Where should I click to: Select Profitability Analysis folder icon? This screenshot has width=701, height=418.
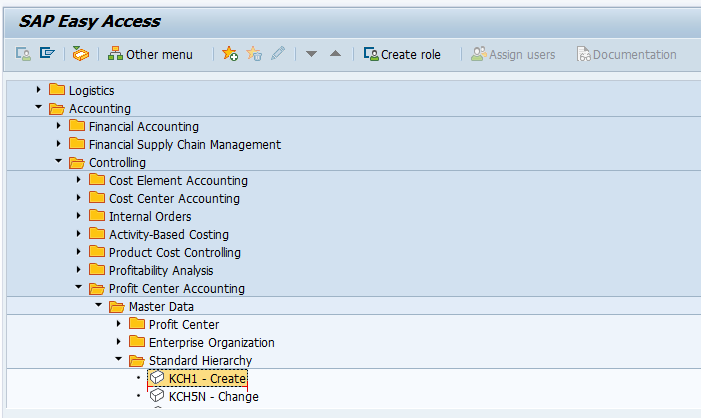click(97, 270)
